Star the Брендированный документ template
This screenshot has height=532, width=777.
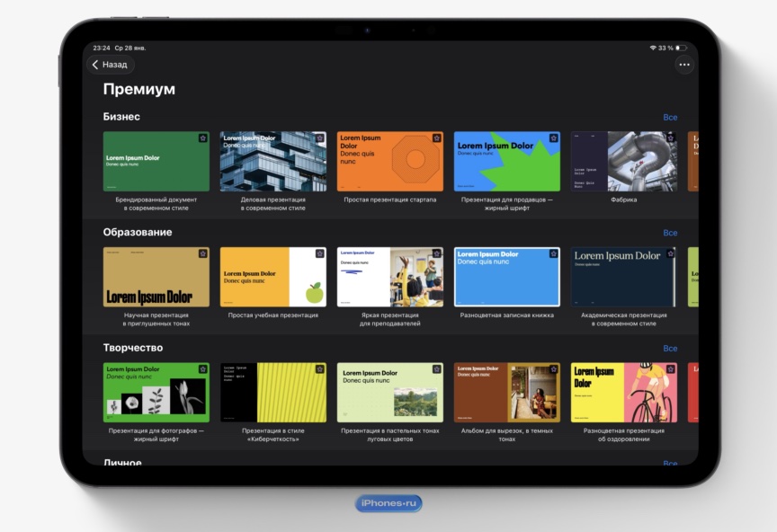[x=202, y=138]
